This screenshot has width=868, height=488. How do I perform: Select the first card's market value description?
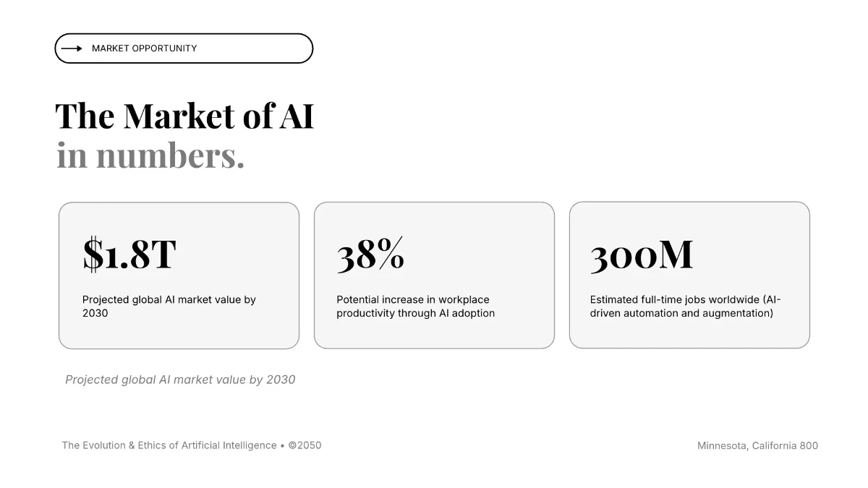(x=169, y=307)
